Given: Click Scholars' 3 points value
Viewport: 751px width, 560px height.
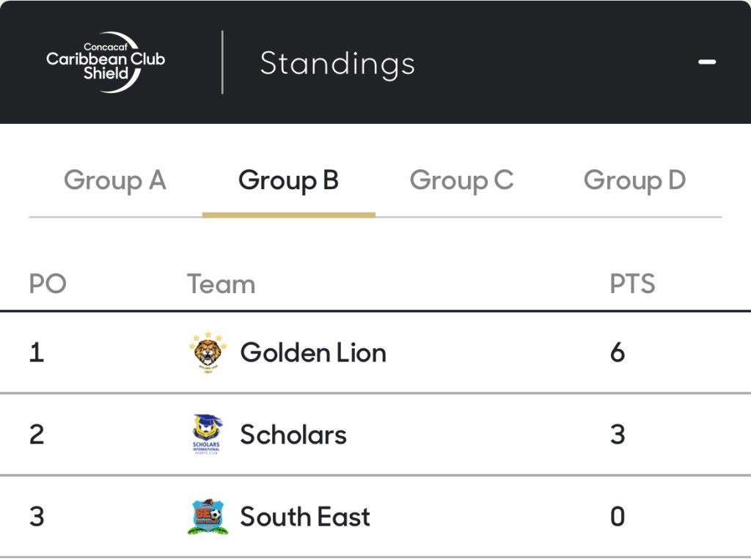Looking at the screenshot, I should coord(618,435).
